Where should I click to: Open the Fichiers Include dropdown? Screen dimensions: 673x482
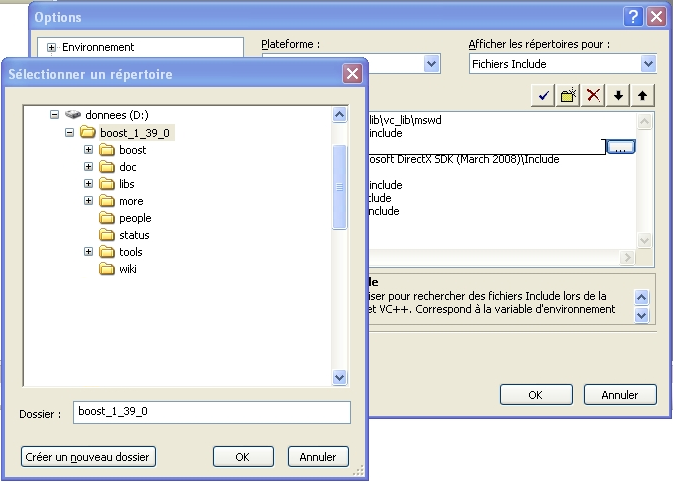648,63
